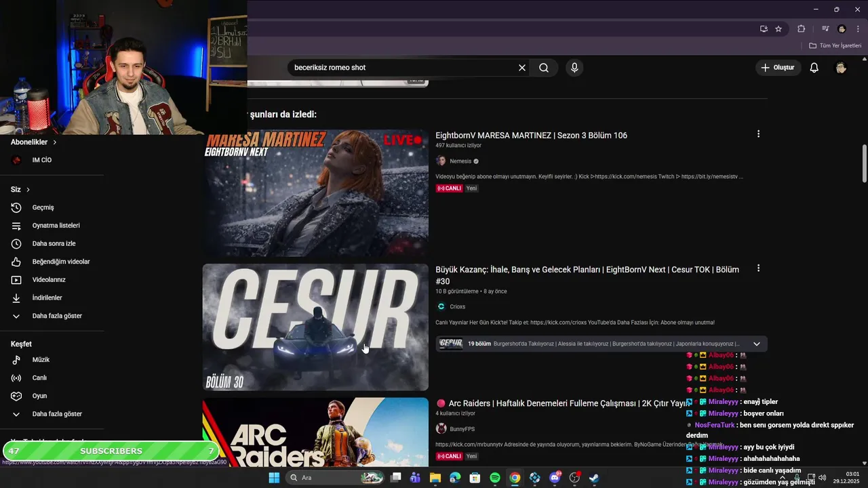Image resolution: width=868 pixels, height=488 pixels.
Task: Click the CANLI badge under Maresa Martinez
Action: (x=449, y=188)
